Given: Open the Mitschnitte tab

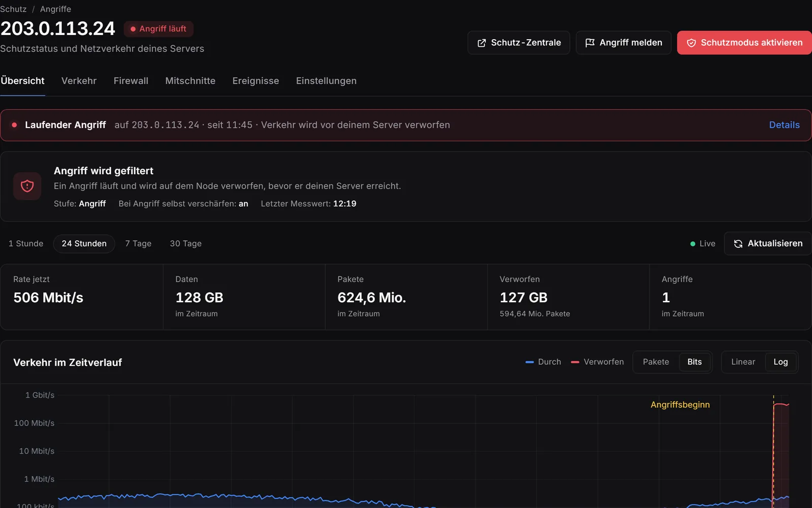Looking at the screenshot, I should pyautogui.click(x=190, y=81).
